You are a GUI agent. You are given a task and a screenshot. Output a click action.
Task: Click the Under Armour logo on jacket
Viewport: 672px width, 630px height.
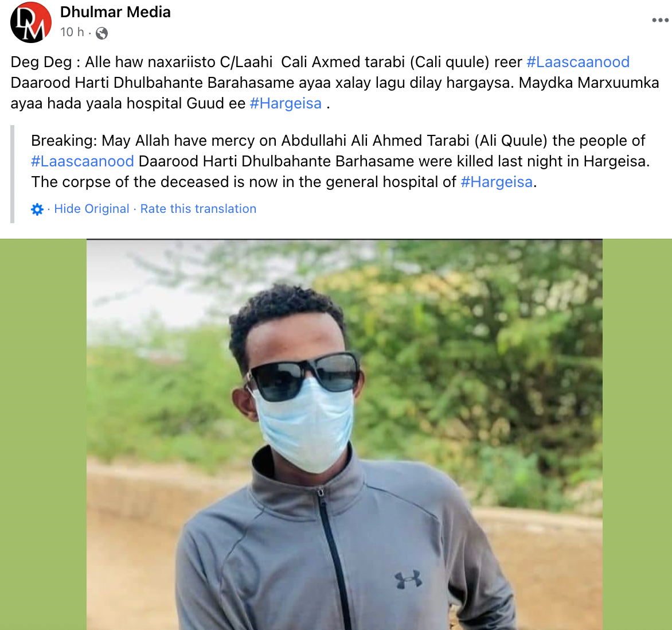[408, 580]
